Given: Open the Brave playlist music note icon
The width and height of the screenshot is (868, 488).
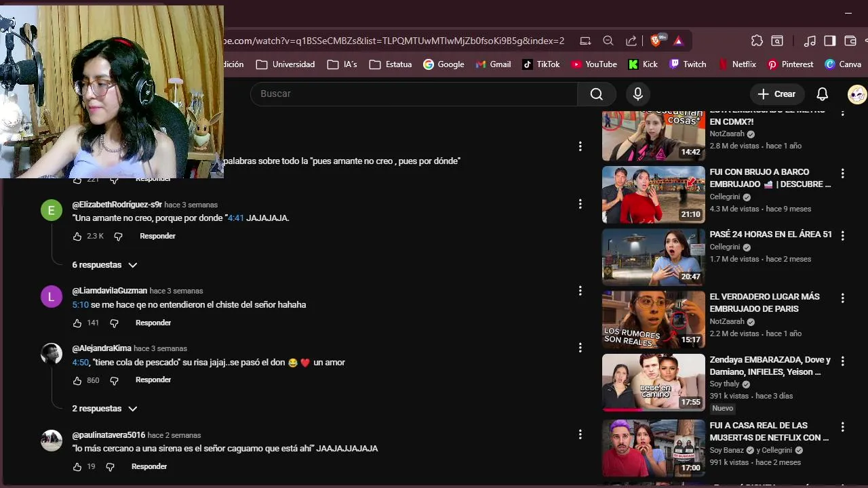Looking at the screenshot, I should [x=810, y=41].
